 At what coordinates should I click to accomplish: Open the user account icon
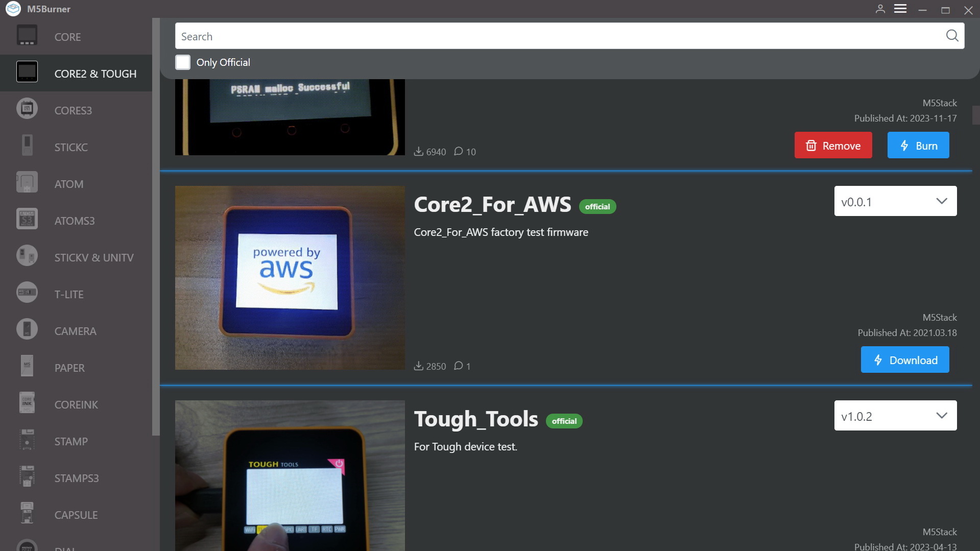point(880,9)
